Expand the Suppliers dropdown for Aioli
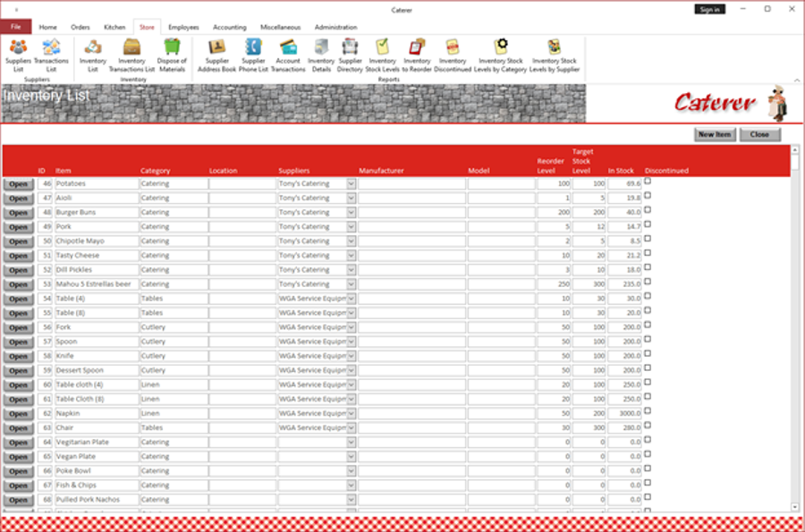 [352, 198]
